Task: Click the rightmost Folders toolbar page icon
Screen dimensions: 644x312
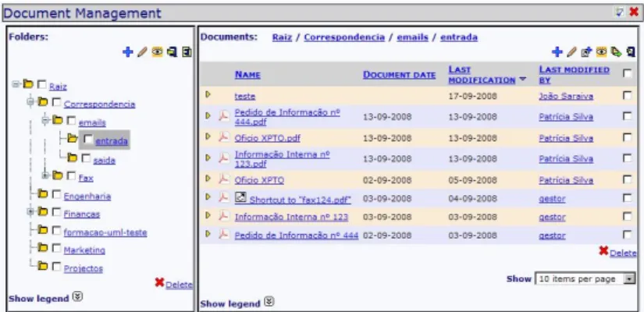Action: (x=187, y=52)
